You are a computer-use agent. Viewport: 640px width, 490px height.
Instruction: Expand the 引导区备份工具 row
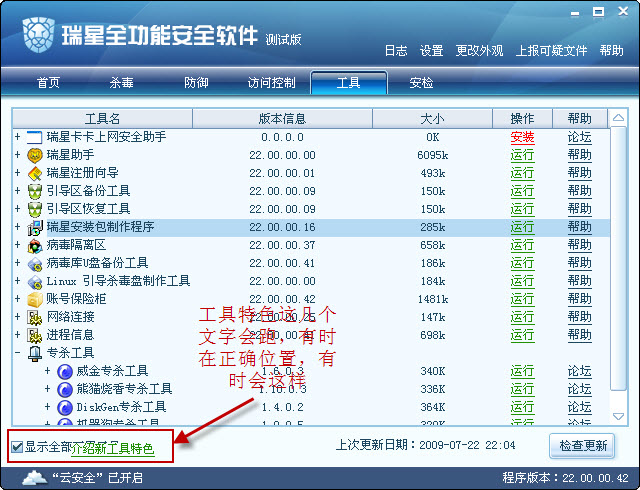[x=18, y=190]
